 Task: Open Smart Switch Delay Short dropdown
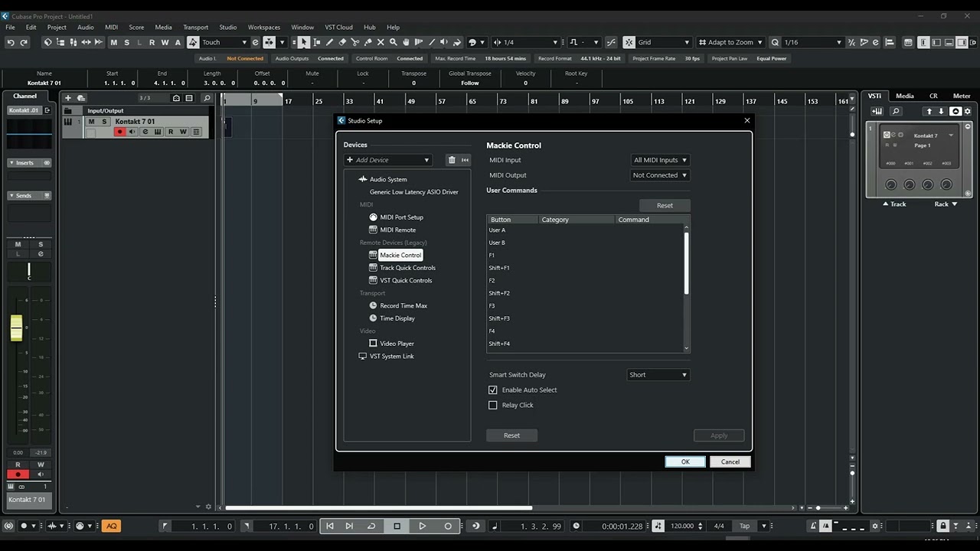658,375
